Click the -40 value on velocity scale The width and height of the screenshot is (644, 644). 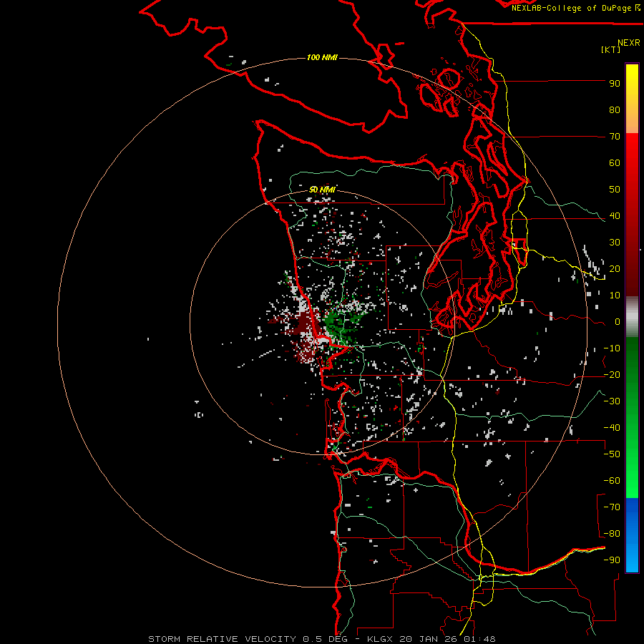[612, 428]
